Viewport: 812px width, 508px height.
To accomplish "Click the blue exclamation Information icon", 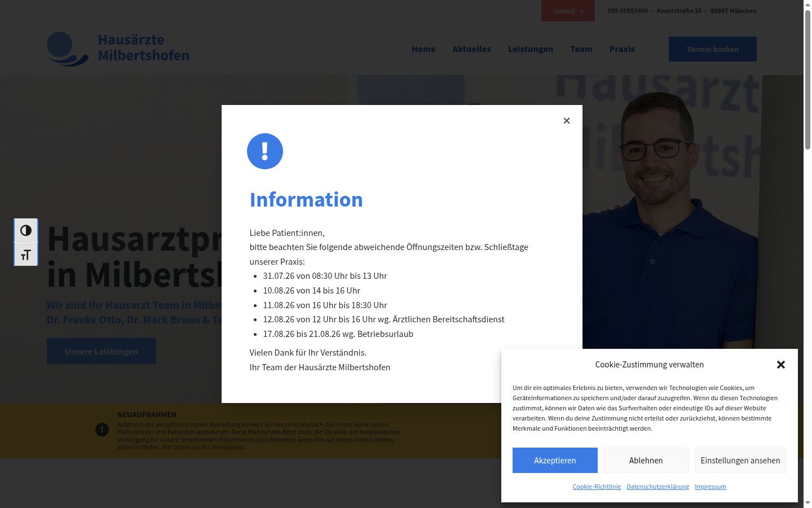I will (x=265, y=151).
